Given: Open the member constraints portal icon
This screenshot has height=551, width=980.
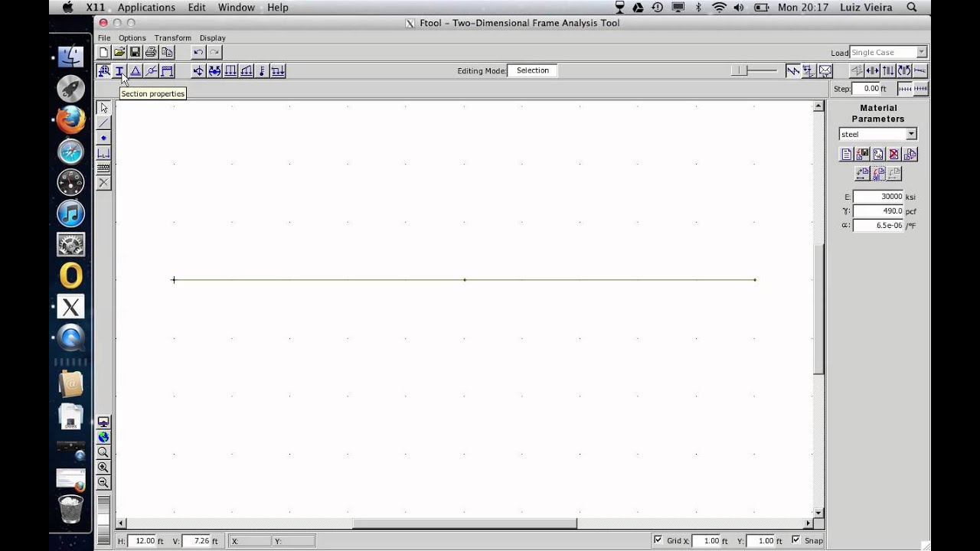Looking at the screenshot, I should (167, 71).
